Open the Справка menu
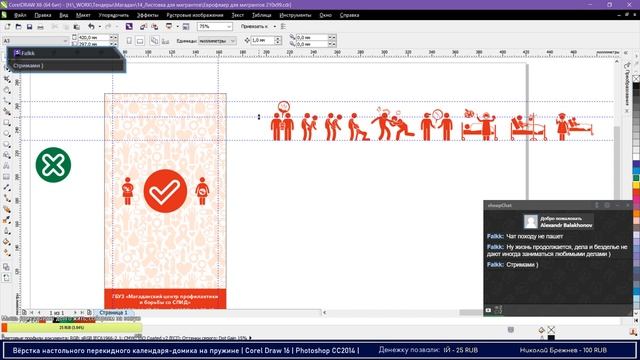Screen dimensions: 640x360 tap(349, 15)
